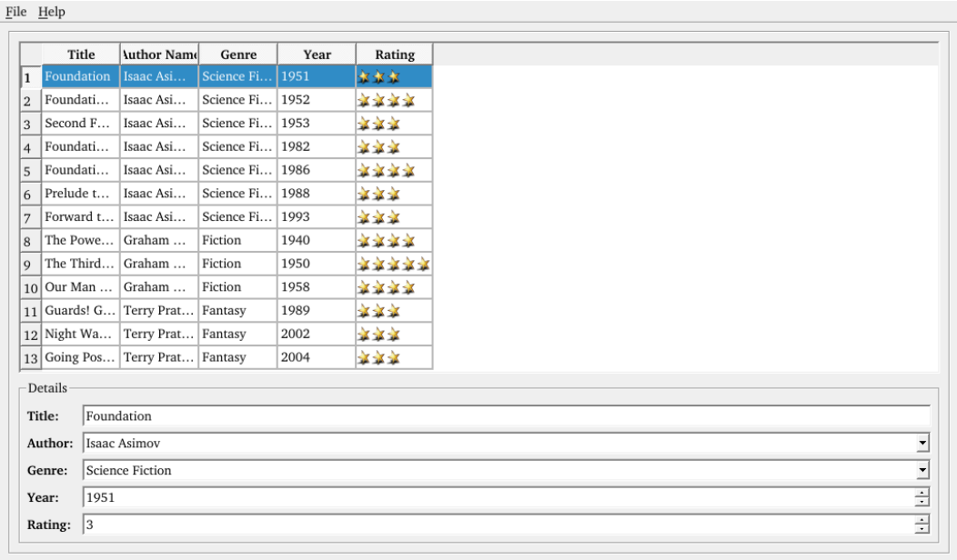Click the star rating in row 13
The image size is (957, 560).
point(378,358)
